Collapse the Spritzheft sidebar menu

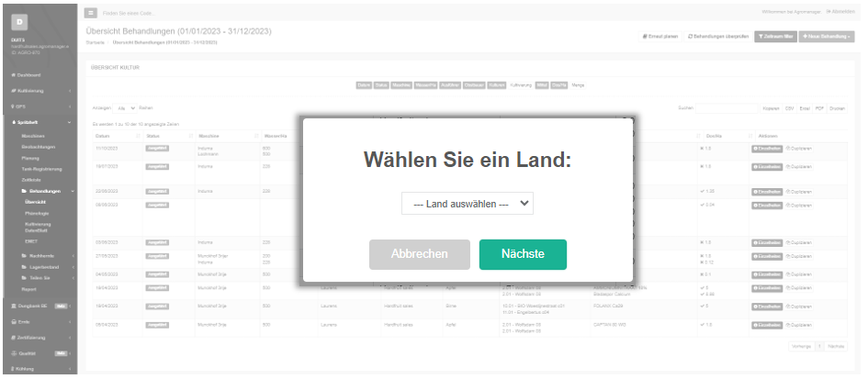click(39, 122)
